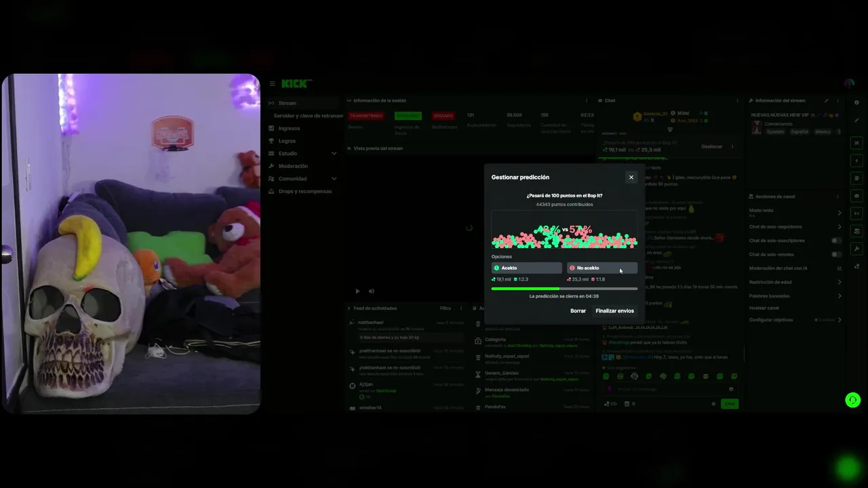Image resolution: width=868 pixels, height=488 pixels.
Task: Click the Spanish tag in stream info
Action: point(775,132)
